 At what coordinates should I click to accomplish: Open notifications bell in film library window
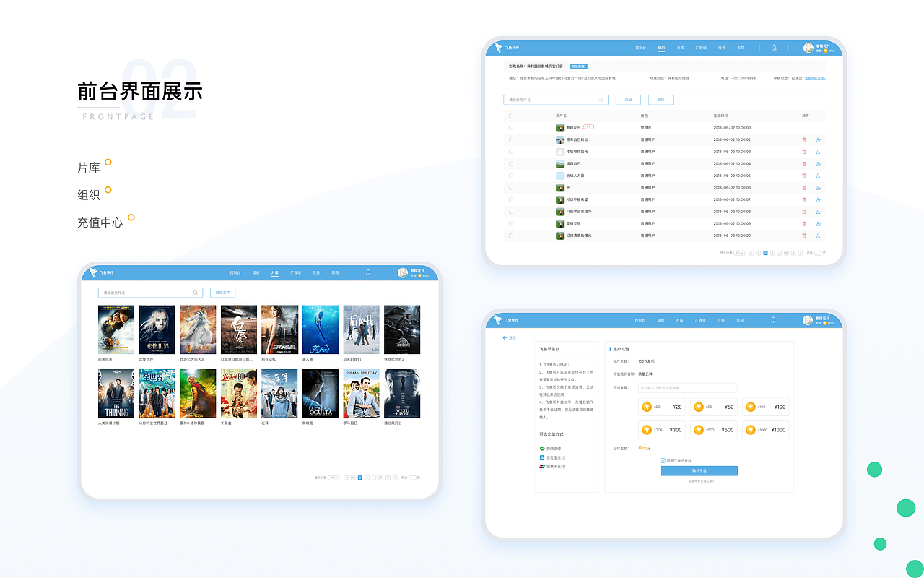[x=368, y=272]
